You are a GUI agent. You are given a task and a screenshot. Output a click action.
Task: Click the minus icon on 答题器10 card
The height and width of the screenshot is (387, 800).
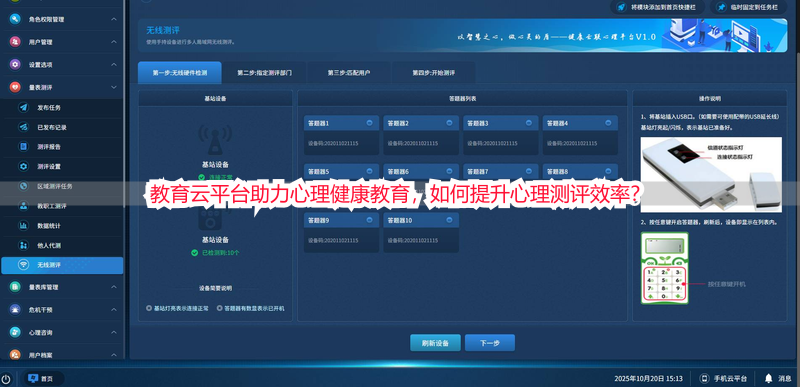(x=449, y=220)
